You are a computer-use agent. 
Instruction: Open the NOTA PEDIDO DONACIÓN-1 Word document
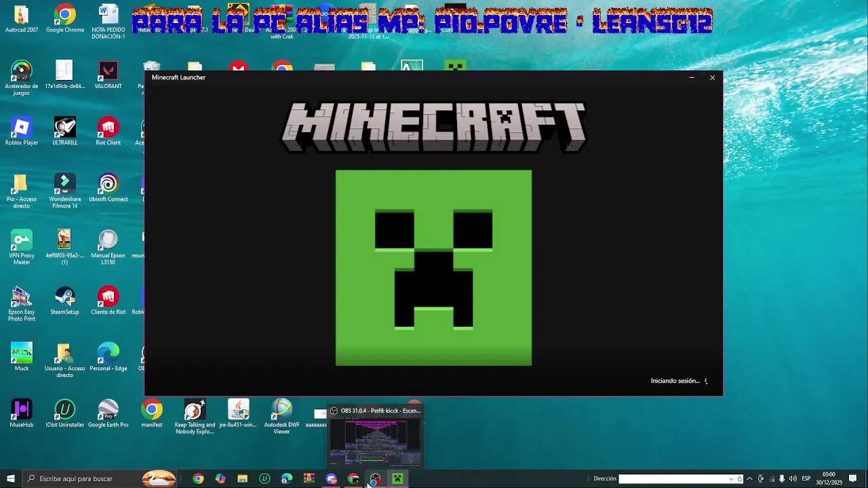click(x=108, y=22)
